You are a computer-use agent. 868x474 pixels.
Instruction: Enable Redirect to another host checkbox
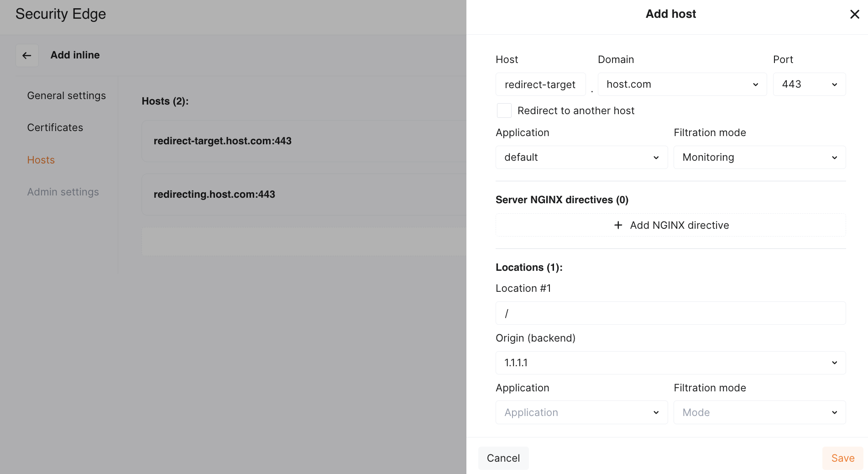(x=504, y=111)
